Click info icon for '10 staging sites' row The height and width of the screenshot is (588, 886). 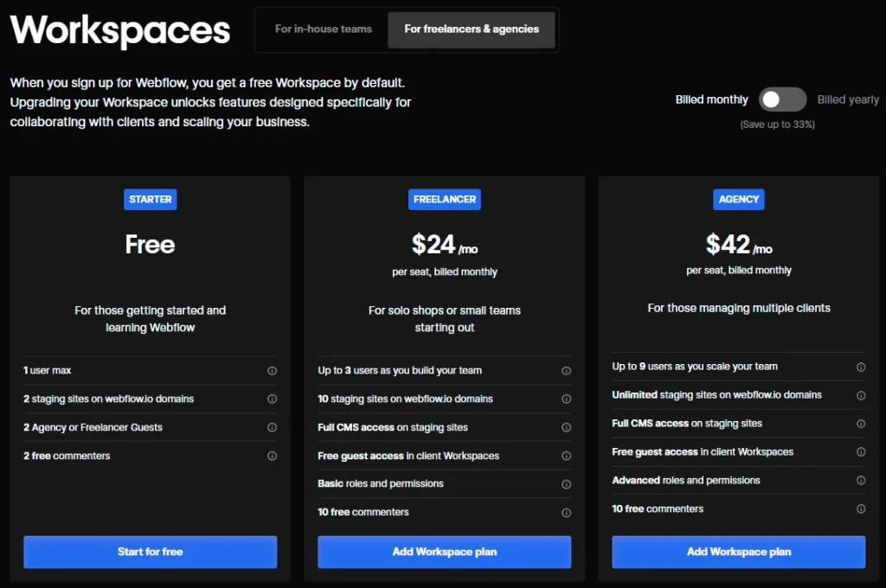coord(566,399)
